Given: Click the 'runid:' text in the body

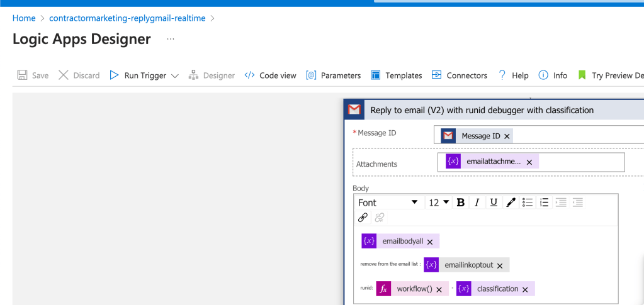Looking at the screenshot, I should pos(367,288).
